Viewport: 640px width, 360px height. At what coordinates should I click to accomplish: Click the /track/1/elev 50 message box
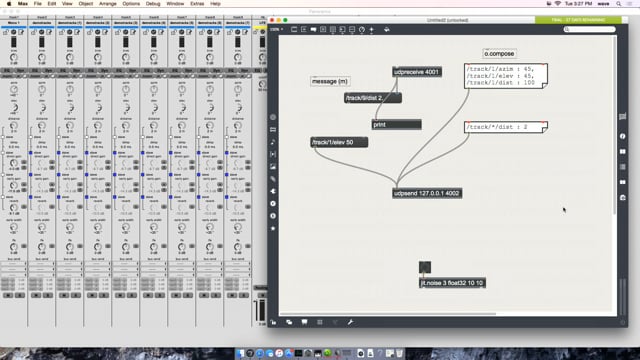(x=339, y=142)
